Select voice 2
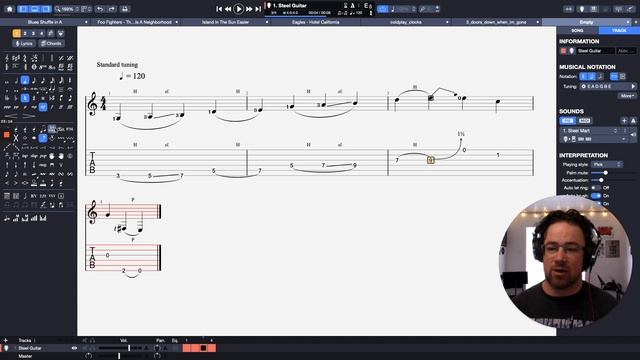 click(25, 33)
